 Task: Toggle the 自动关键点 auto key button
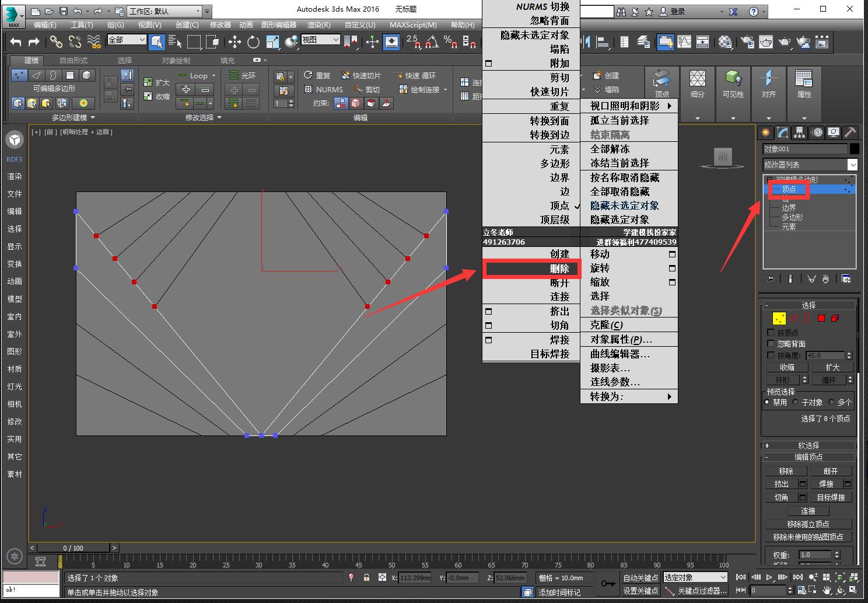click(640, 577)
